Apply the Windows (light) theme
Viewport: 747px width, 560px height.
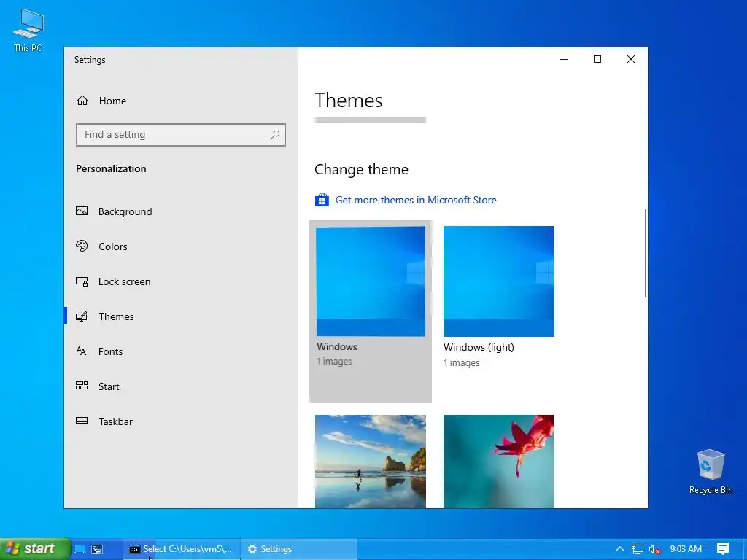click(499, 281)
